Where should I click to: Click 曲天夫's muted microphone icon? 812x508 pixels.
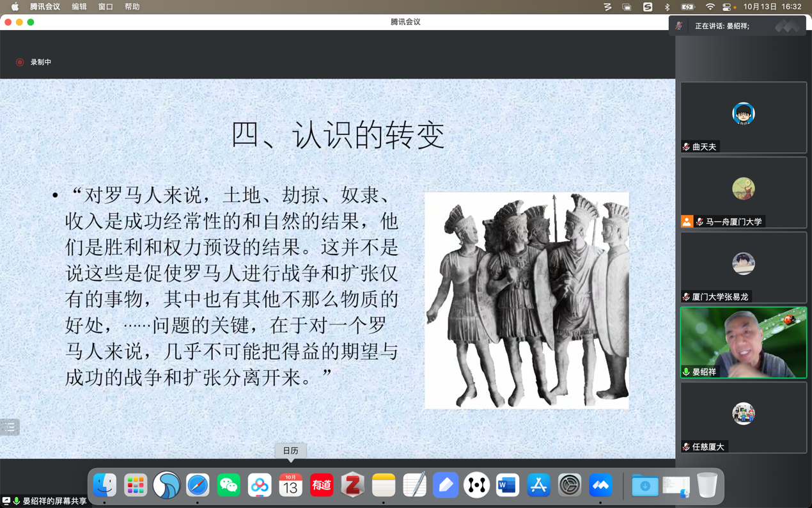click(x=686, y=147)
